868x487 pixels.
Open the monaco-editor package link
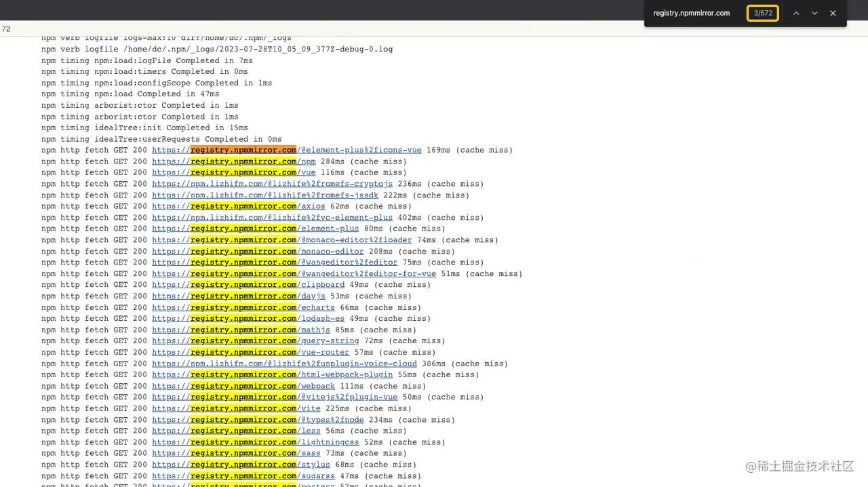(258, 251)
